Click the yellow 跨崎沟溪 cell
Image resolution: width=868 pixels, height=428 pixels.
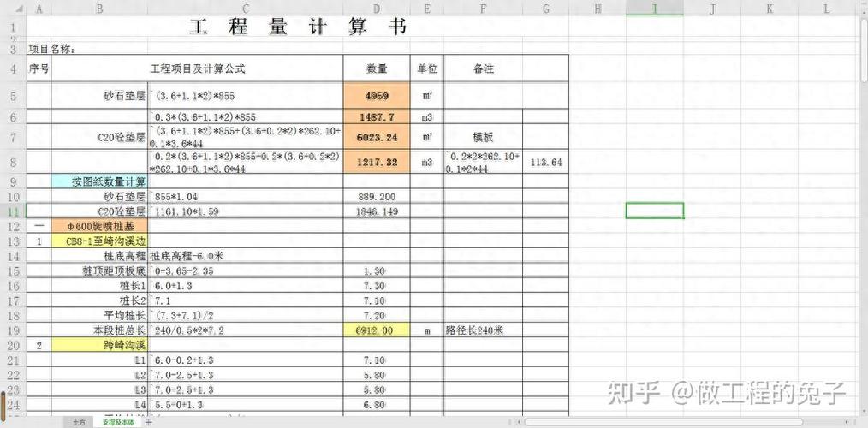99,346
